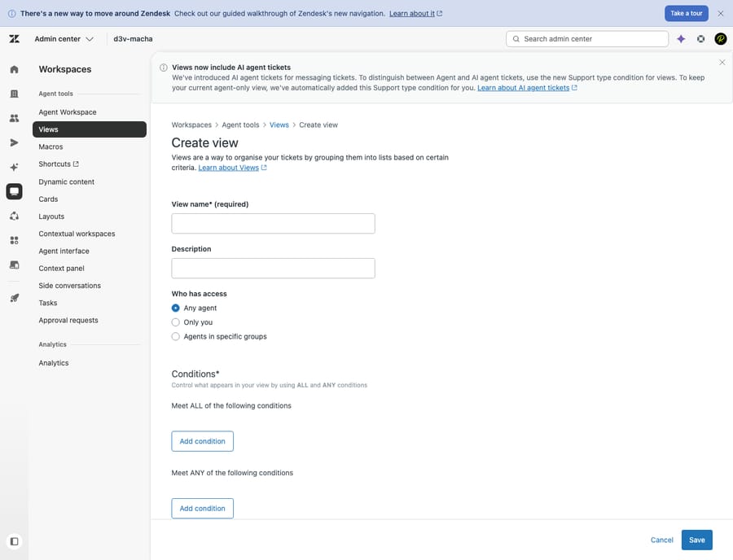Focus the Description input field

point(273,269)
